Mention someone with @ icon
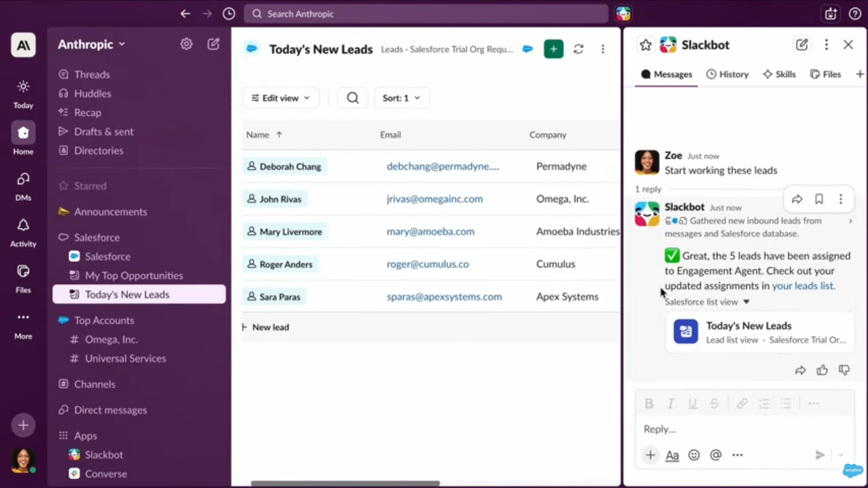Viewport: 868px width, 488px height. click(x=715, y=455)
